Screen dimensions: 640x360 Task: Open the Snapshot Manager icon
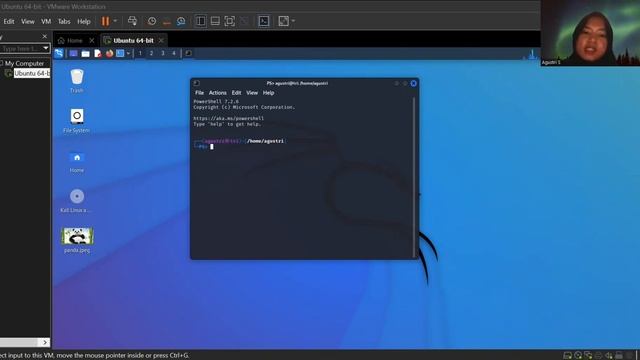click(181, 21)
